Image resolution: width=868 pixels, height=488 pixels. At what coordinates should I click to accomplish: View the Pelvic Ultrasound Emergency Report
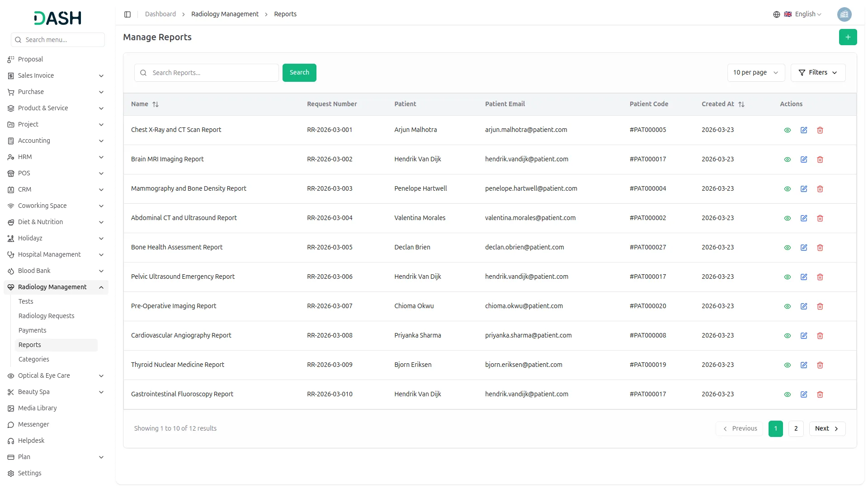(x=787, y=277)
